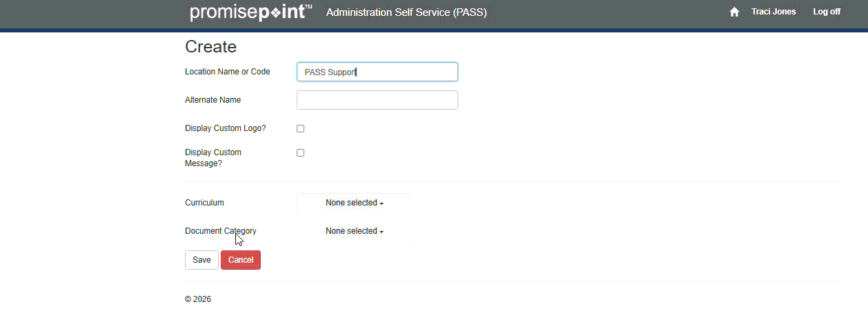Click the Create page heading
This screenshot has width=868, height=320.
coord(210,47)
